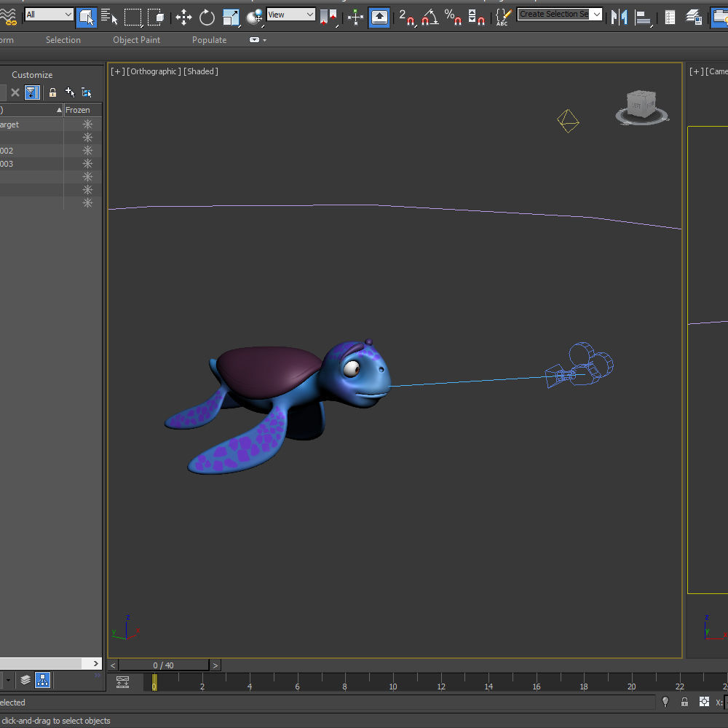Sort by name column arrow
The width and height of the screenshot is (728, 728).
click(59, 110)
